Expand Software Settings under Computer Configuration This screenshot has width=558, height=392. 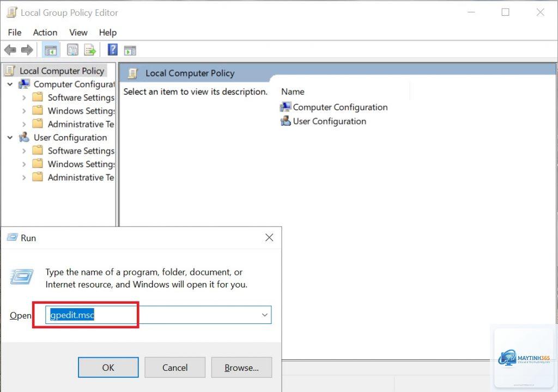coord(24,97)
